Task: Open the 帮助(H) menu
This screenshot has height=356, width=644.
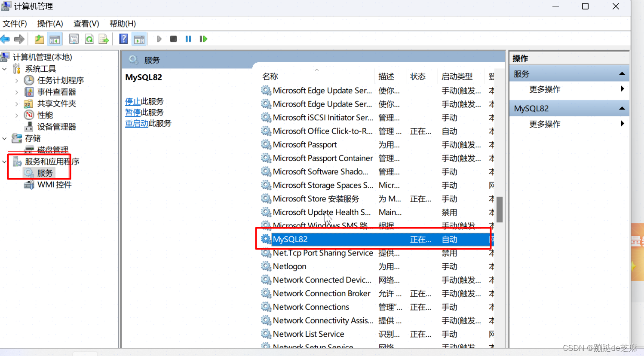Action: (x=123, y=24)
